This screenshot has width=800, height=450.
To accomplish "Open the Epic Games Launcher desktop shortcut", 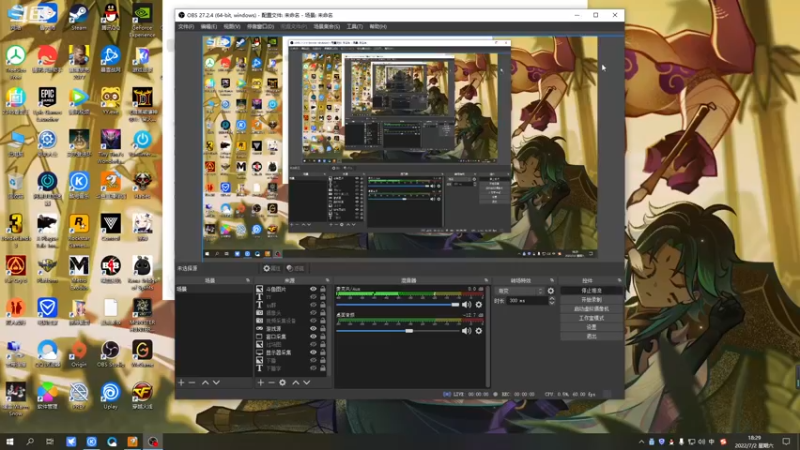I will pyautogui.click(x=47, y=105).
